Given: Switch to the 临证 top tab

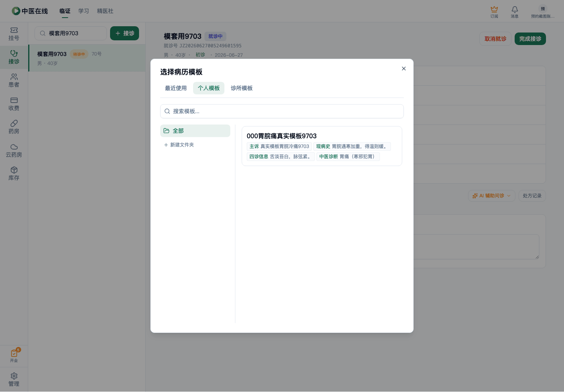Looking at the screenshot, I should 65,11.
